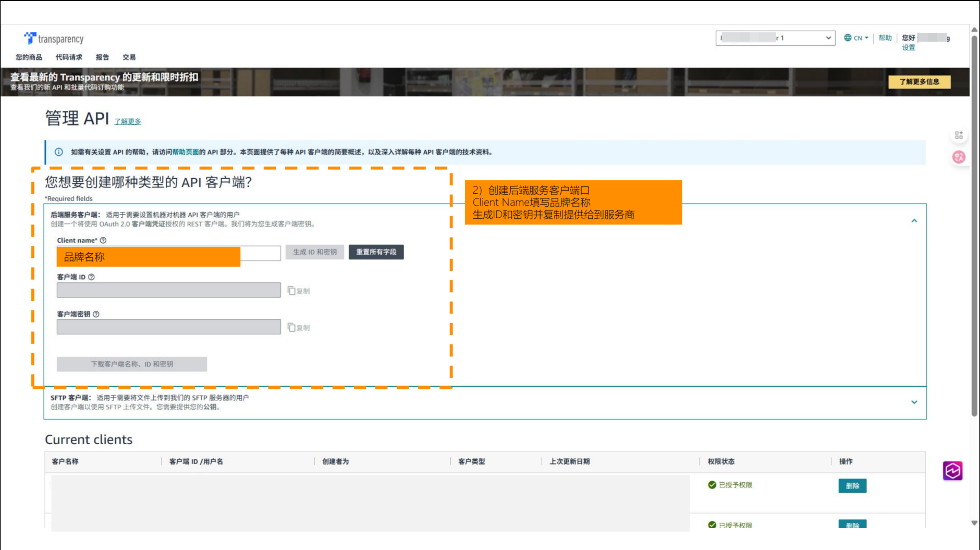Click the help icon beside Client name
The image size is (980, 550).
[x=103, y=240]
